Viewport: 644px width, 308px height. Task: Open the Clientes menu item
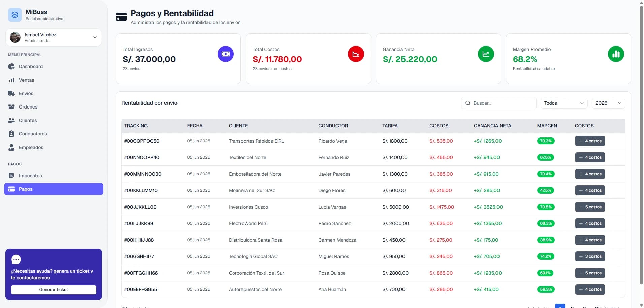(54, 120)
